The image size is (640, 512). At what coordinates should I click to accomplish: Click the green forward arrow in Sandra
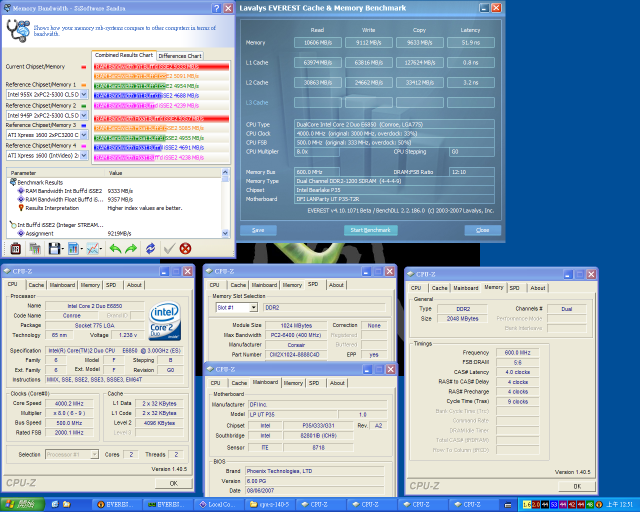[131, 249]
